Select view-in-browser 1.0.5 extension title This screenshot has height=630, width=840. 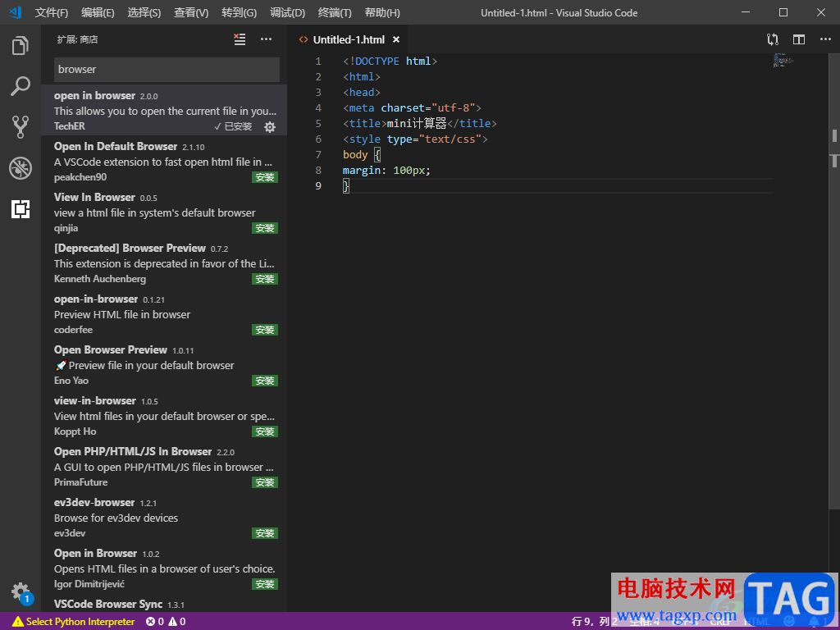coord(95,400)
